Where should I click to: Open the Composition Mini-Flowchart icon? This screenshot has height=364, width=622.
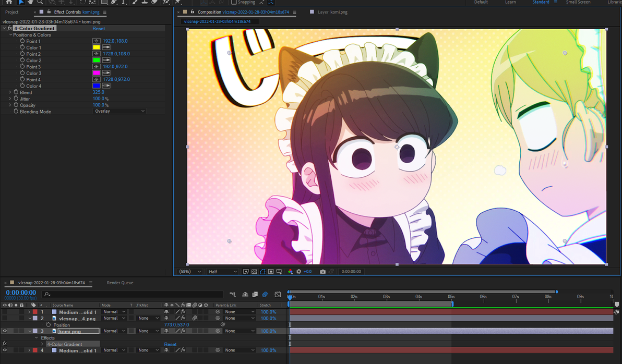pos(232,294)
